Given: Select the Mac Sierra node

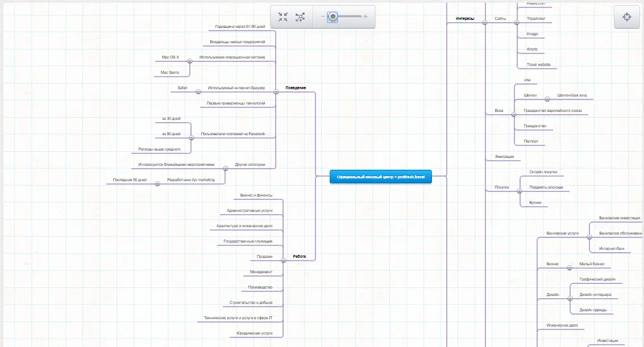Looking at the screenshot, I should (169, 73).
